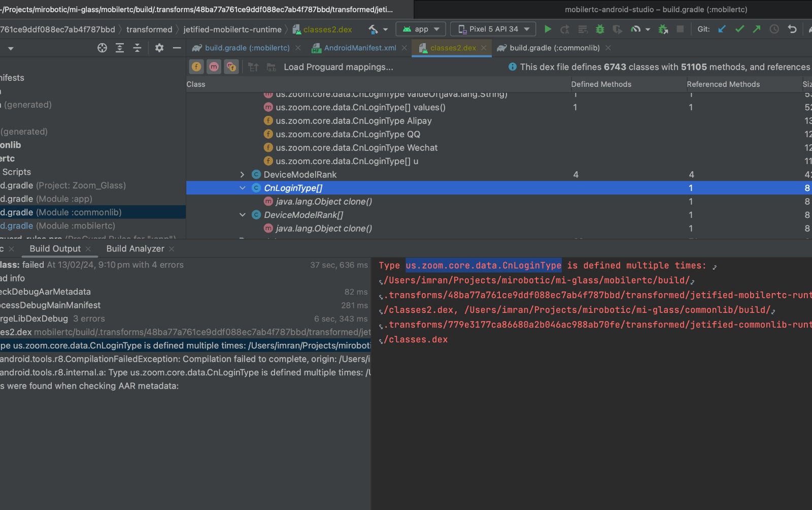This screenshot has height=510, width=812.
Task: Toggle show fields filter button
Action: pyautogui.click(x=196, y=67)
